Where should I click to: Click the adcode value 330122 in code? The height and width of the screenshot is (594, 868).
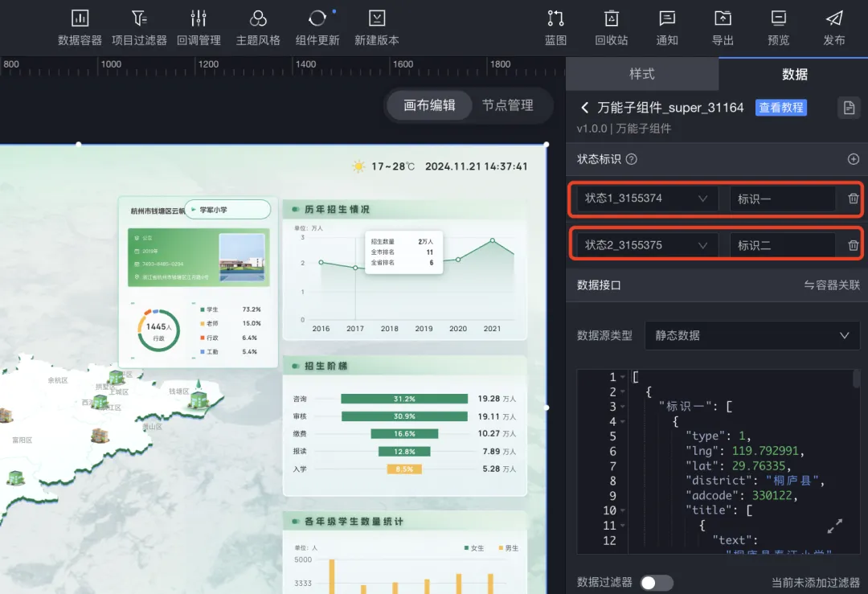[x=772, y=495]
